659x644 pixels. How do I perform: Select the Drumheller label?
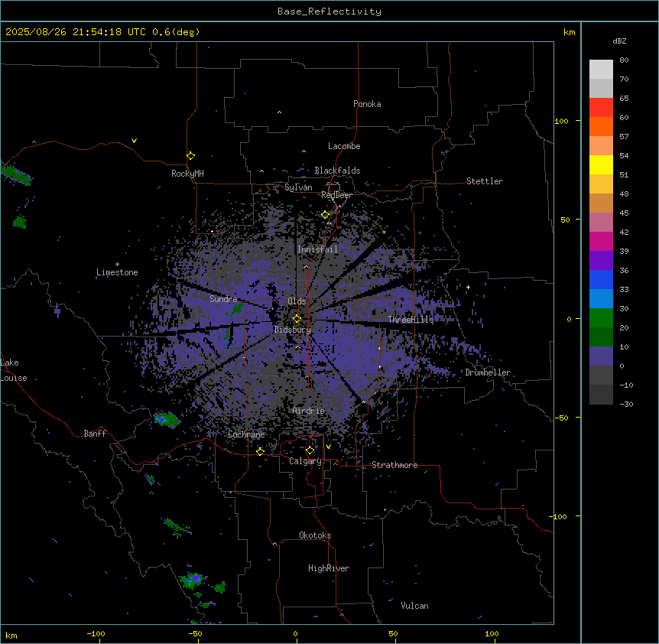tap(488, 372)
